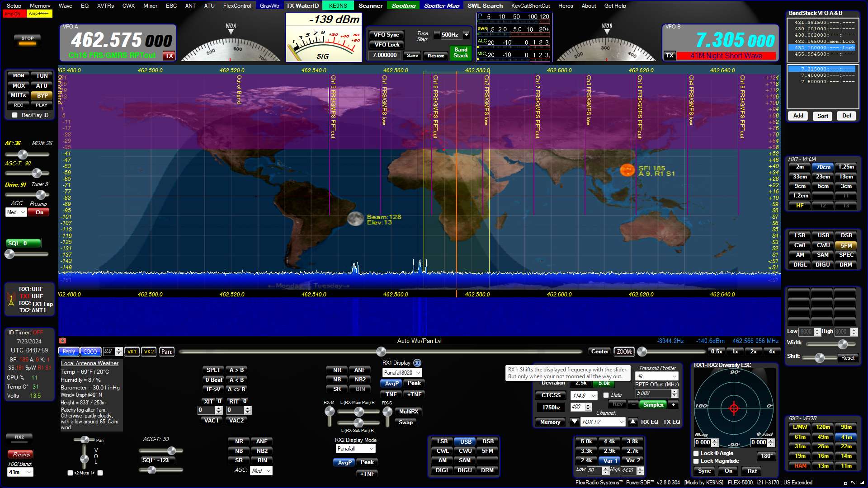Click the Add button under BandStack list
Screen dimensions: 868x488
click(798, 116)
